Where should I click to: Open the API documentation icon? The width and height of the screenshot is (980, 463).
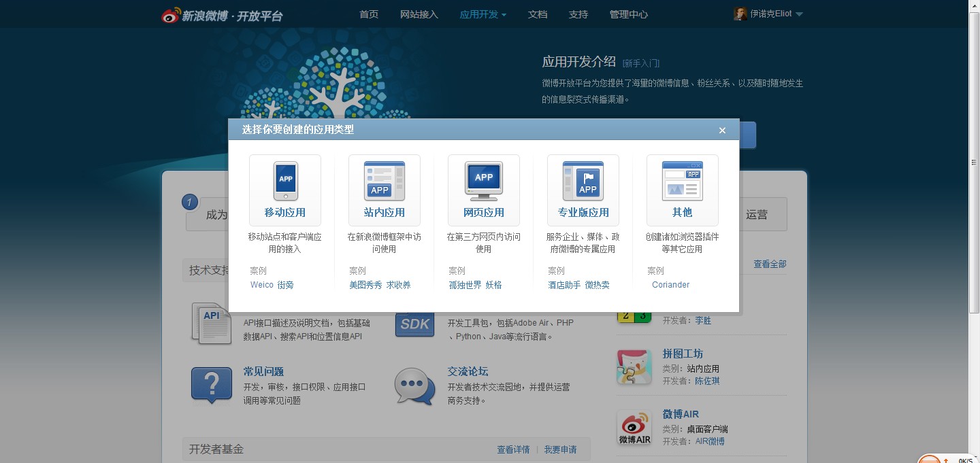[x=211, y=323]
